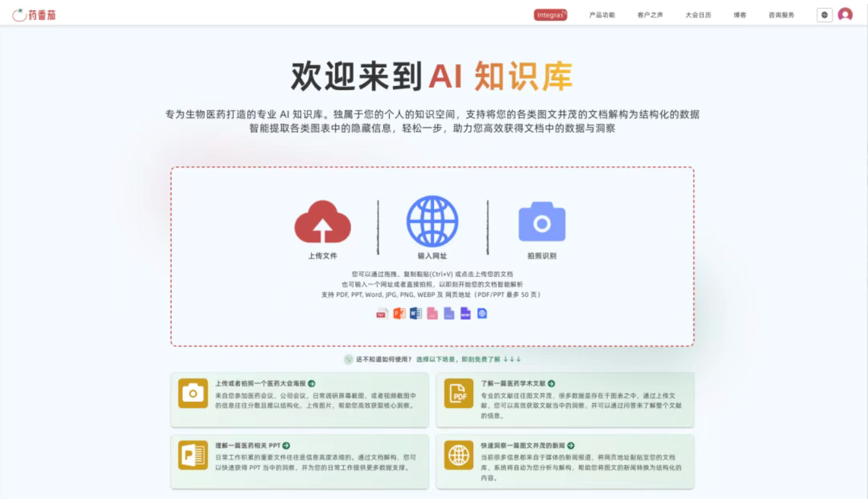Click the 药番茄 logo in top-left

tap(34, 15)
